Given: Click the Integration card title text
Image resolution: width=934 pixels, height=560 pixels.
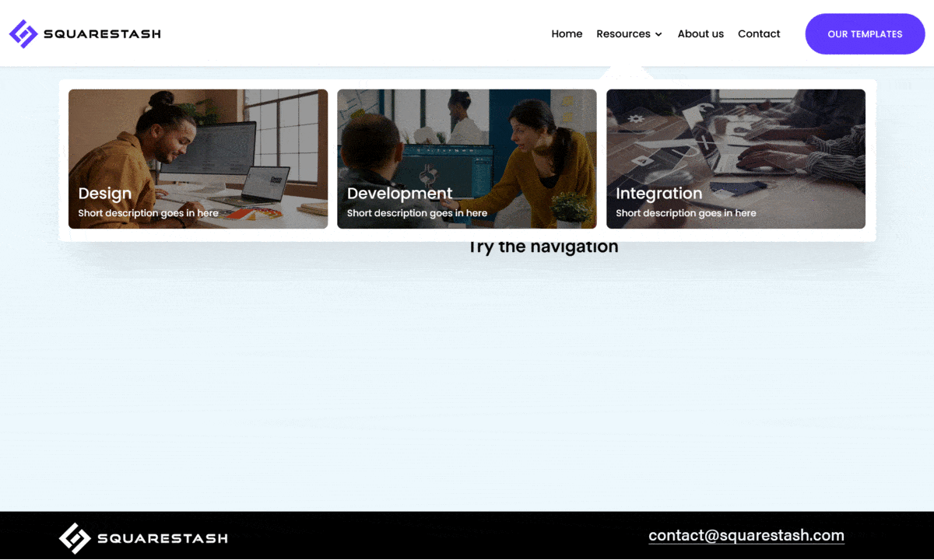Looking at the screenshot, I should (658, 194).
